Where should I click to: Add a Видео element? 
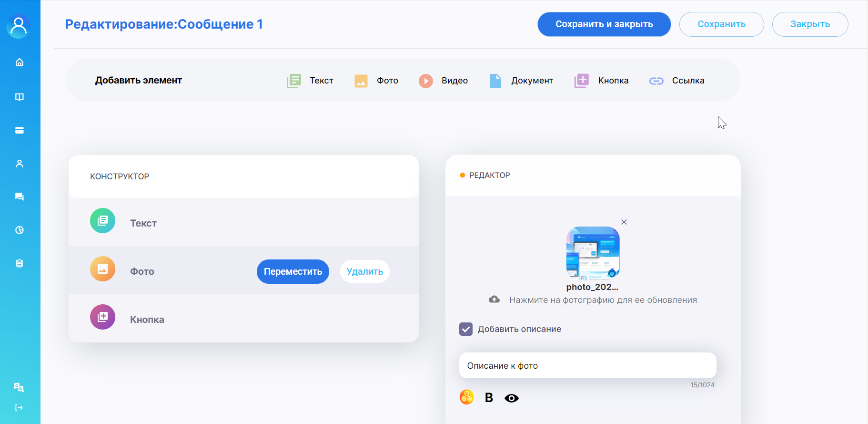[x=444, y=81]
